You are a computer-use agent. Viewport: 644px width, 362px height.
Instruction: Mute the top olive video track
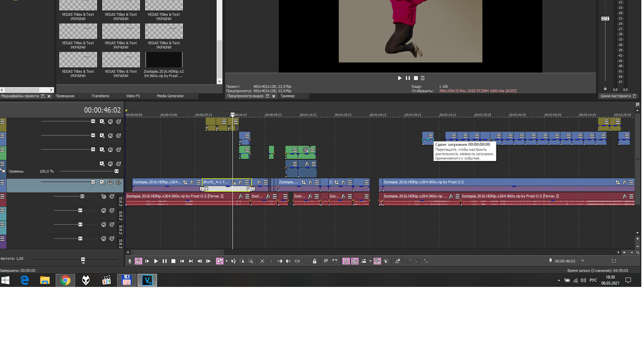tap(111, 122)
